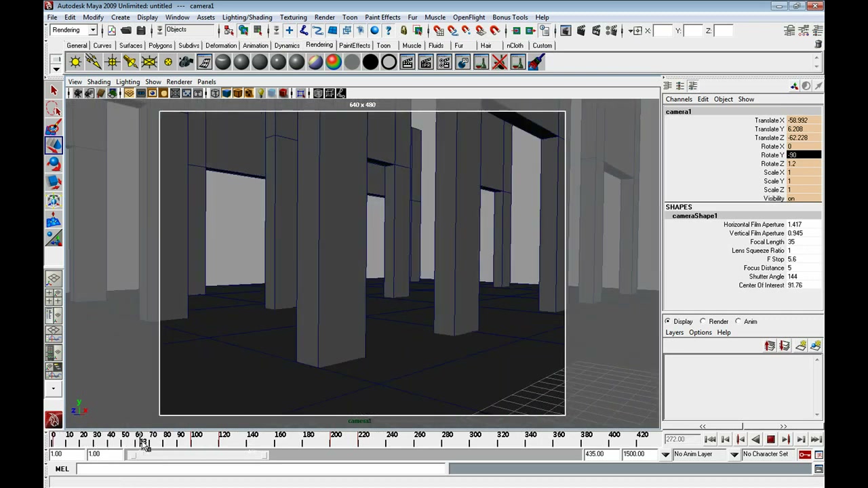Viewport: 868px width, 488px height.
Task: Click the shelf trash can icon
Action: [x=818, y=44]
